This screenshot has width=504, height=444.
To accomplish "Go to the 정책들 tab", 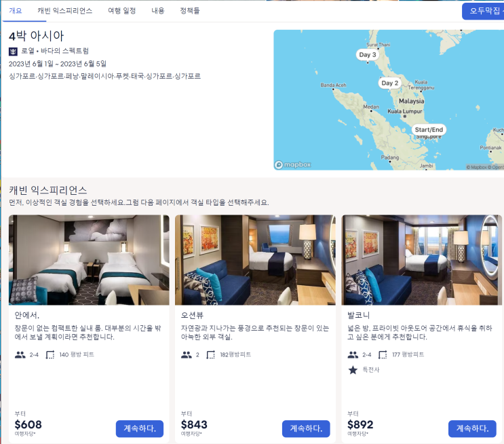I will coord(190,11).
